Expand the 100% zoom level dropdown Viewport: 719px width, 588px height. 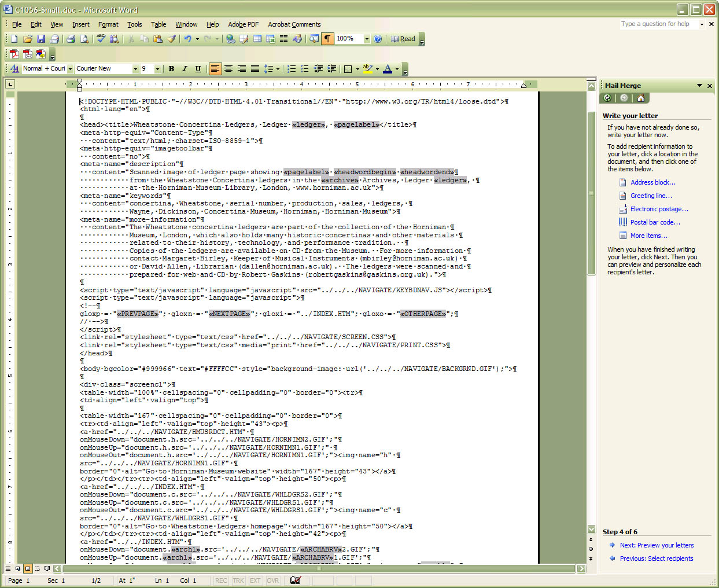(367, 39)
